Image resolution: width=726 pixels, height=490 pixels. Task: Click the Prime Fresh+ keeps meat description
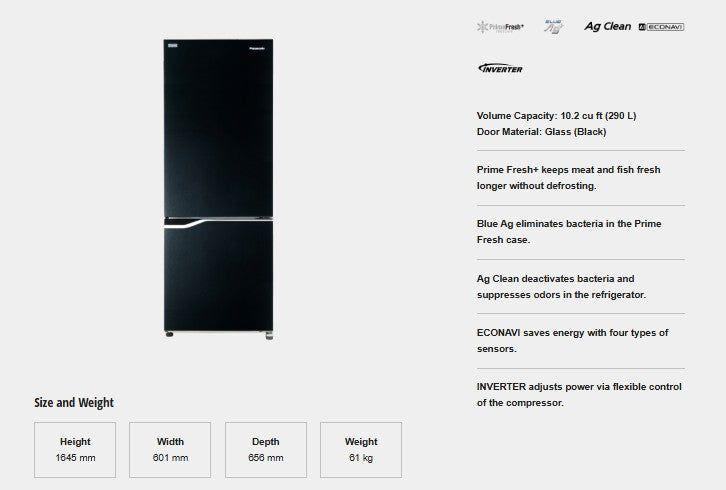pos(569,177)
